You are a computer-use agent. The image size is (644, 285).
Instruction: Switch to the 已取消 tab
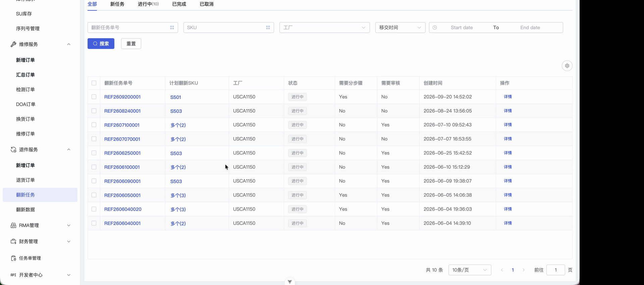click(207, 4)
